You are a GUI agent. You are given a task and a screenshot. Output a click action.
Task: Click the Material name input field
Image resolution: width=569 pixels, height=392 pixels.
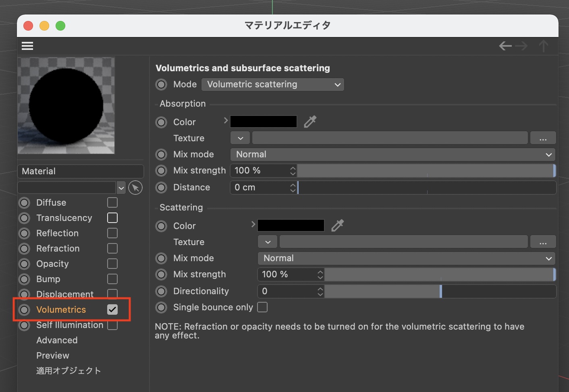(81, 171)
